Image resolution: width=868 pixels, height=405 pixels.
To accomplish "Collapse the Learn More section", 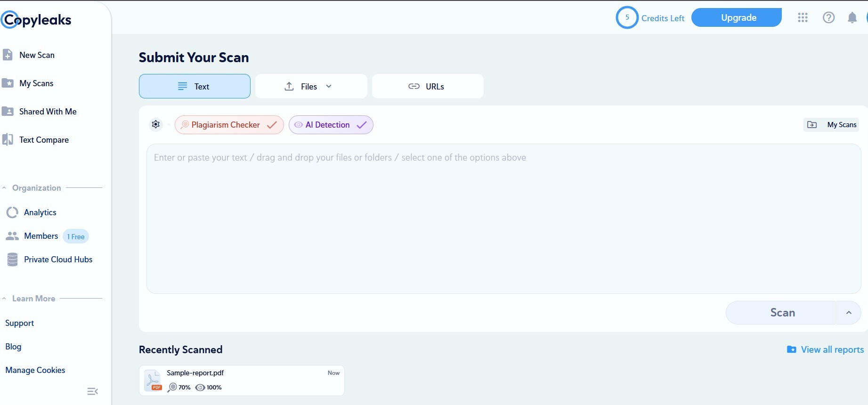I will (4, 299).
